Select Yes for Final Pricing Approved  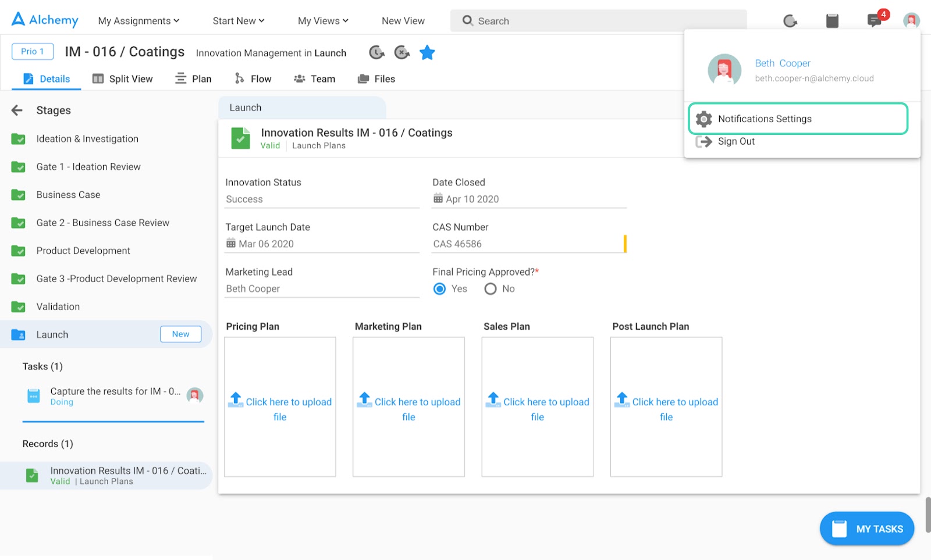point(440,289)
